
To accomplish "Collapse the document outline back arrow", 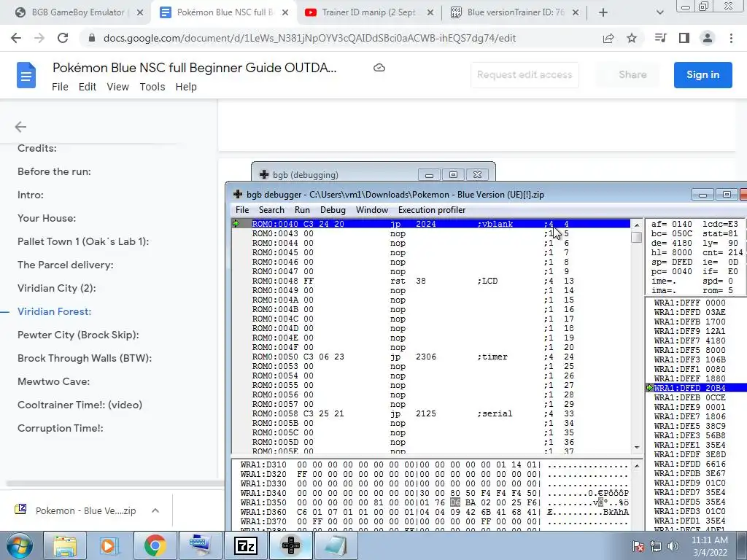I will [x=20, y=127].
